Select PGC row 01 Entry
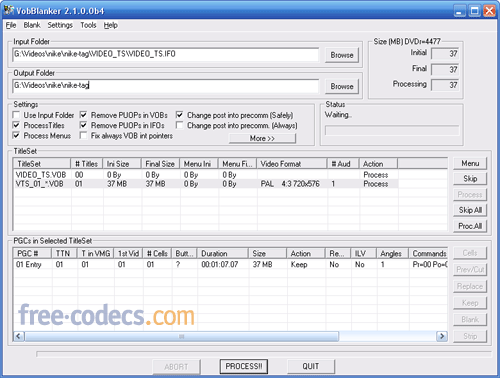 230,264
